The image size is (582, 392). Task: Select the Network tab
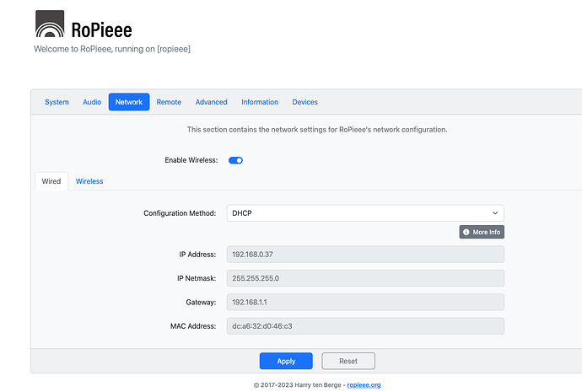click(x=128, y=102)
